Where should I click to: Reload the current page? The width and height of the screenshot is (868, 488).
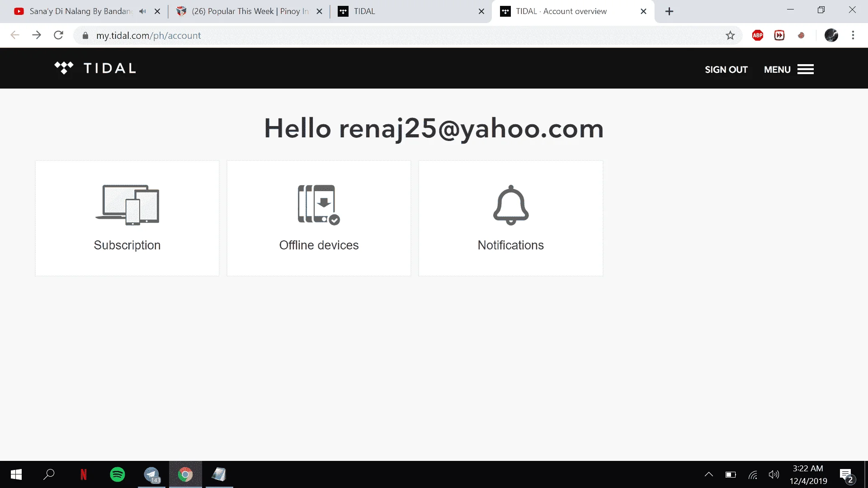point(58,35)
